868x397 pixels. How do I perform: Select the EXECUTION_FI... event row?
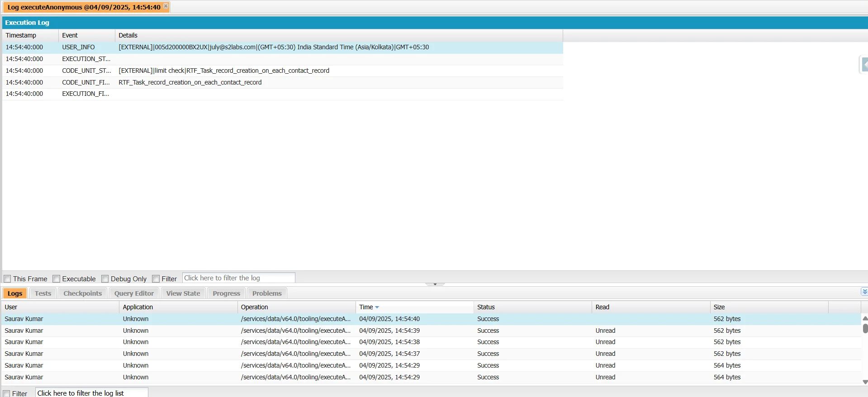(x=282, y=94)
